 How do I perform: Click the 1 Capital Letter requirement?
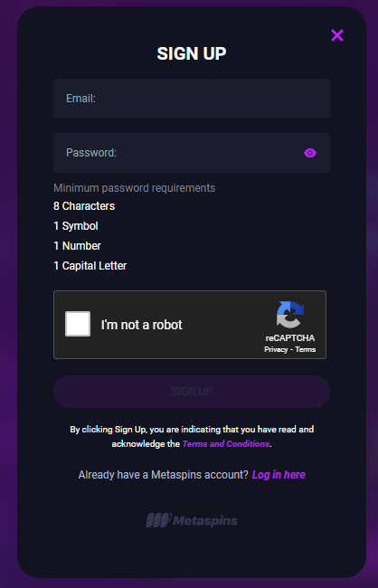[90, 266]
